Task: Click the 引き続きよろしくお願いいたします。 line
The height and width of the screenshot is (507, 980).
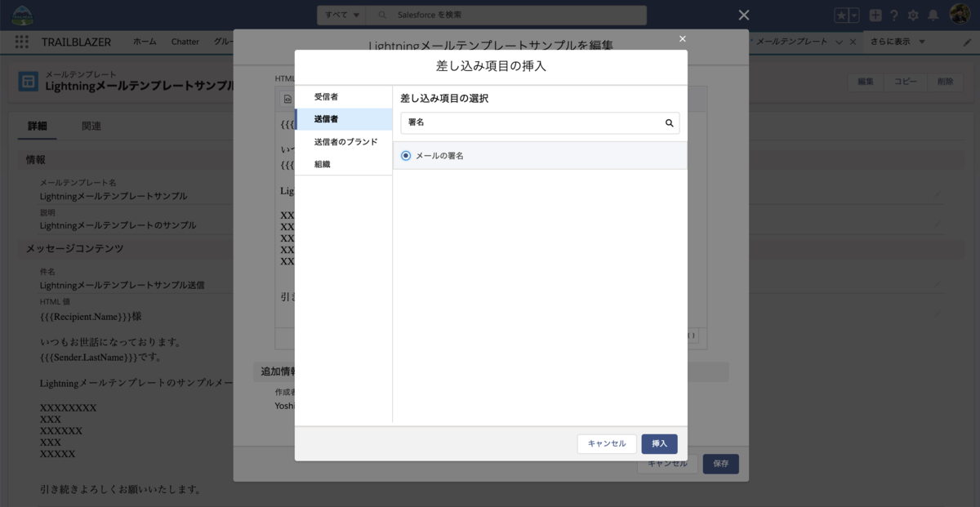Action: coord(121,490)
